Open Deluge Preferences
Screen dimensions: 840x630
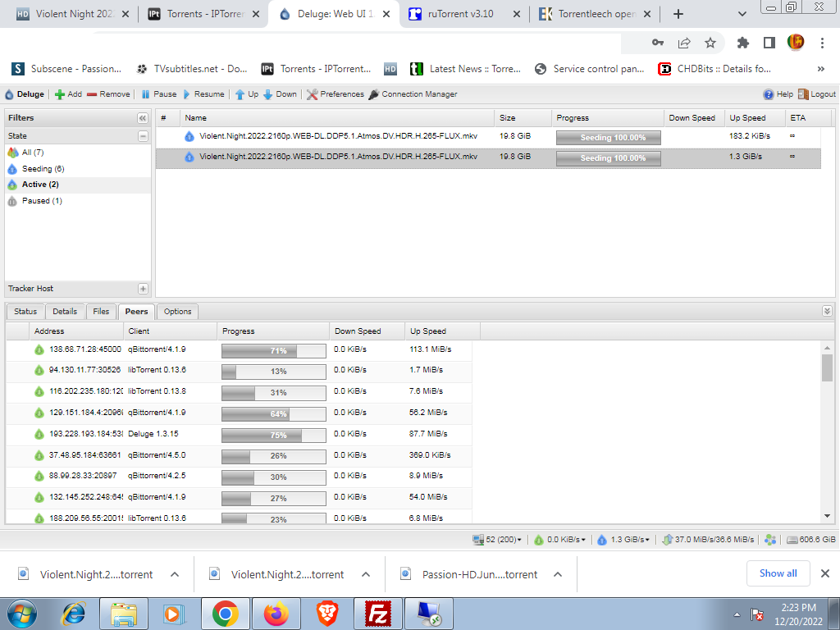(336, 94)
